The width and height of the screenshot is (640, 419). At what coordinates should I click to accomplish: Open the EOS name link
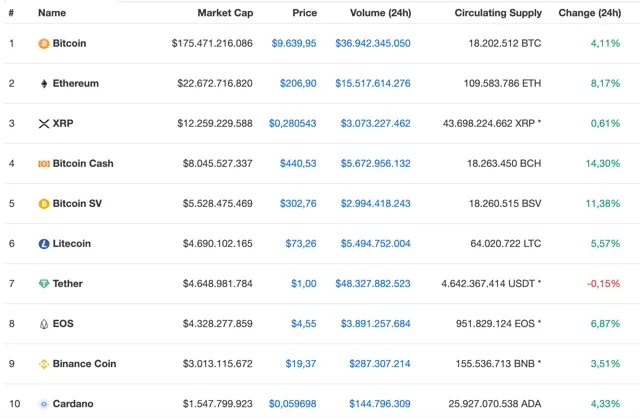[x=63, y=324]
